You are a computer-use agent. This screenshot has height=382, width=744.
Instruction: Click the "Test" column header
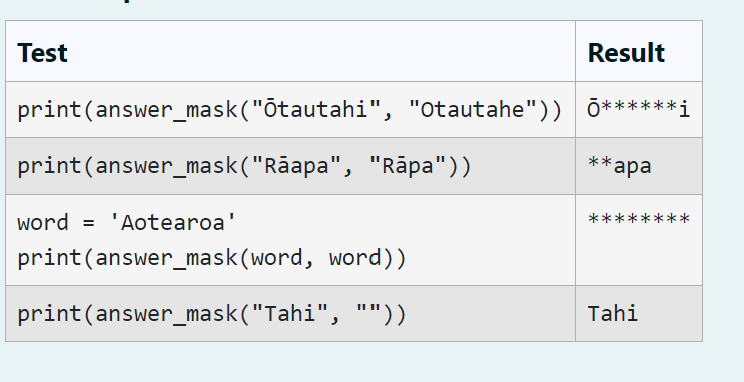point(42,53)
